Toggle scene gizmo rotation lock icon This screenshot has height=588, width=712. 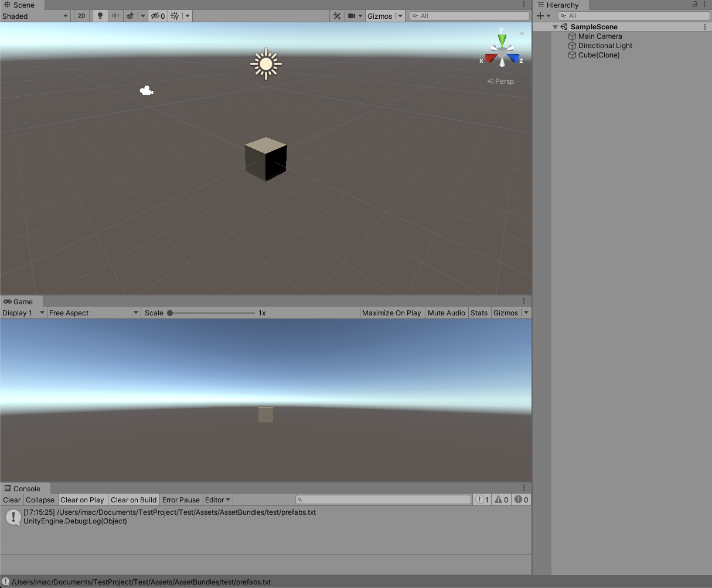(522, 33)
